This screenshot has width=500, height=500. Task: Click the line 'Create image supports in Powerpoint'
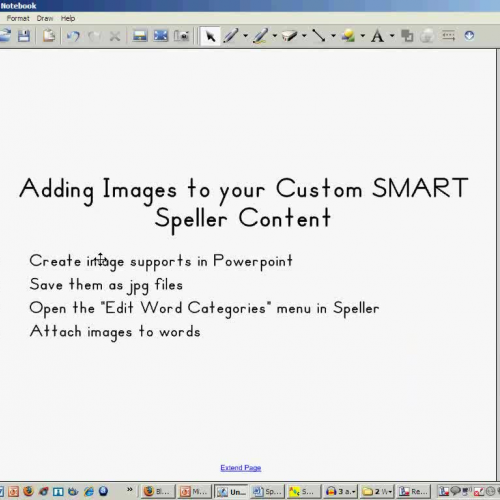tap(161, 262)
